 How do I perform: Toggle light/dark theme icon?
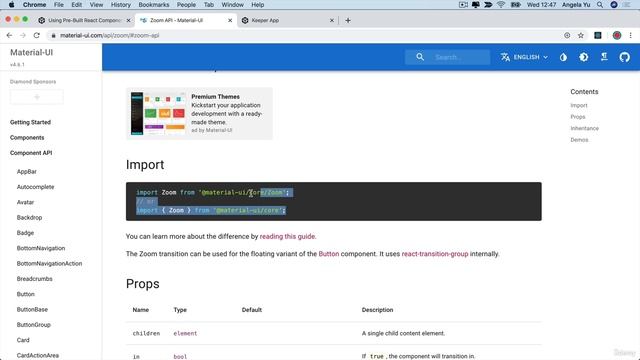584,57
